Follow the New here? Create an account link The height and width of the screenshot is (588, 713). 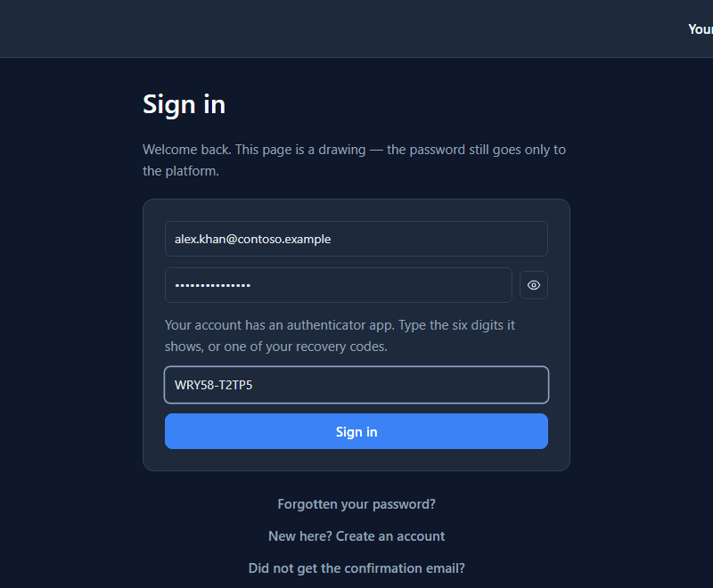(356, 536)
